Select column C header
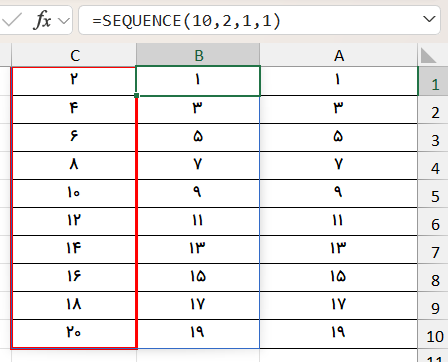 coord(74,55)
